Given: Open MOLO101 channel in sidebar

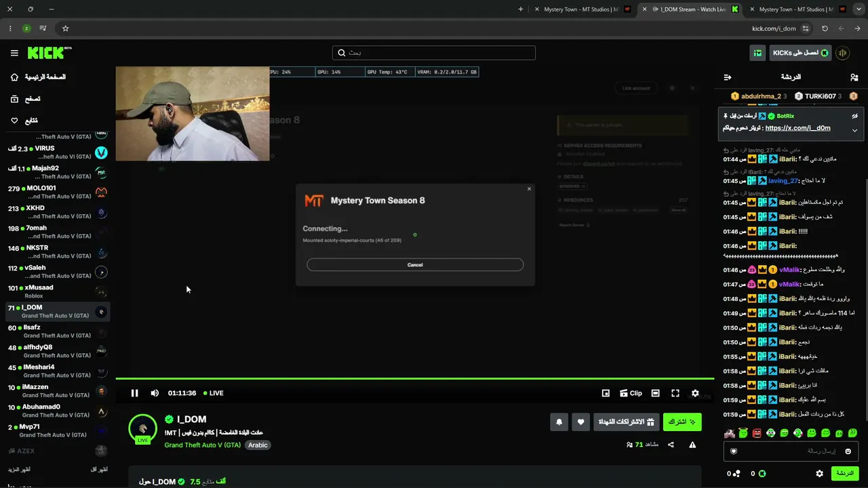Looking at the screenshot, I should [x=57, y=192].
